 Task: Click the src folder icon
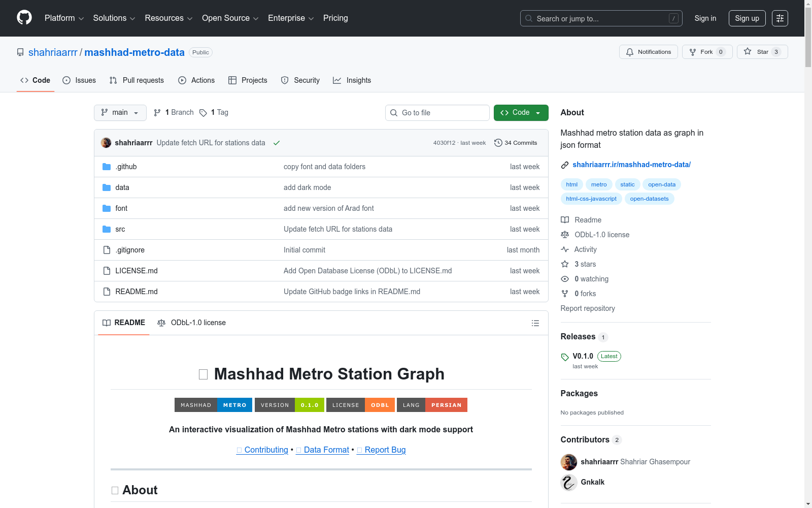(107, 229)
